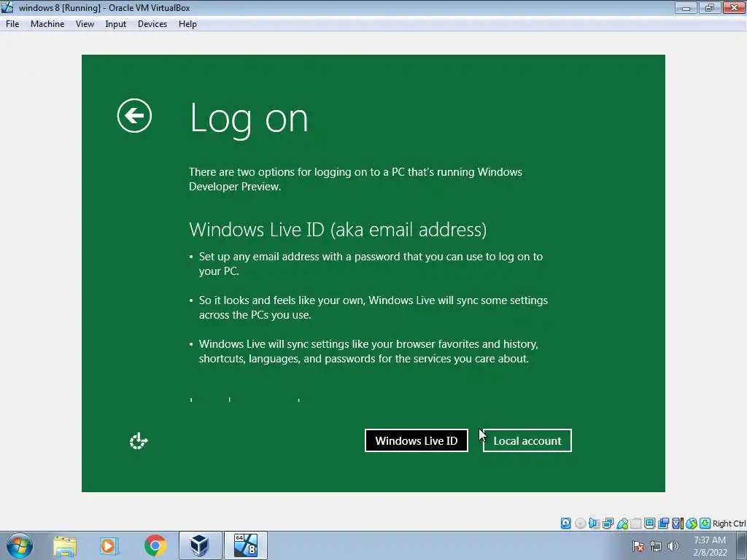
Task: Click recording status icon
Action: [663, 524]
